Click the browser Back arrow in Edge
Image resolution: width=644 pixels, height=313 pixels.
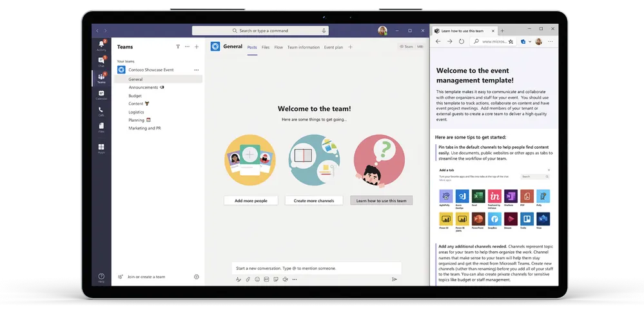point(438,41)
